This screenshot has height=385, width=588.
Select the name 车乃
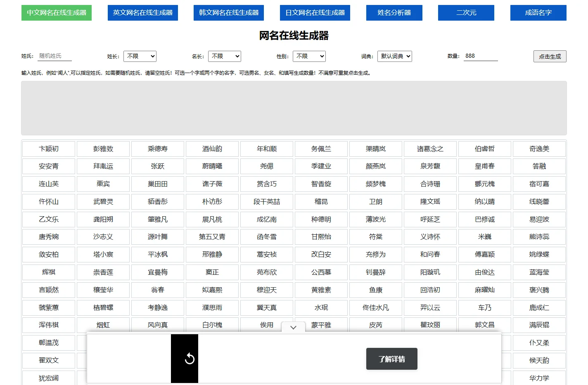[x=485, y=308]
